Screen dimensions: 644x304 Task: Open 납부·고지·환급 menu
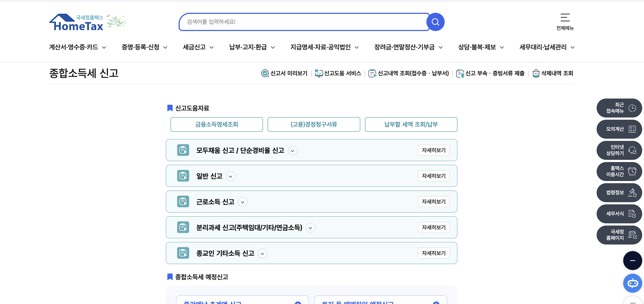(252, 47)
